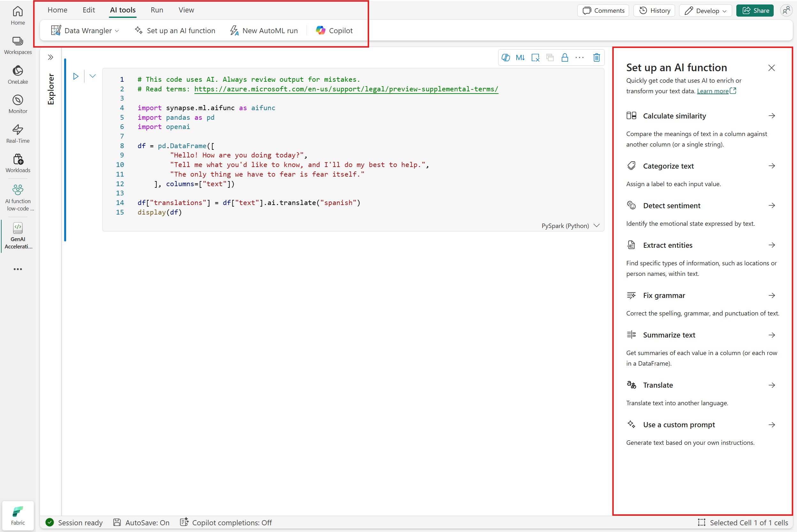View notebook History
The image size is (797, 532).
655,11
